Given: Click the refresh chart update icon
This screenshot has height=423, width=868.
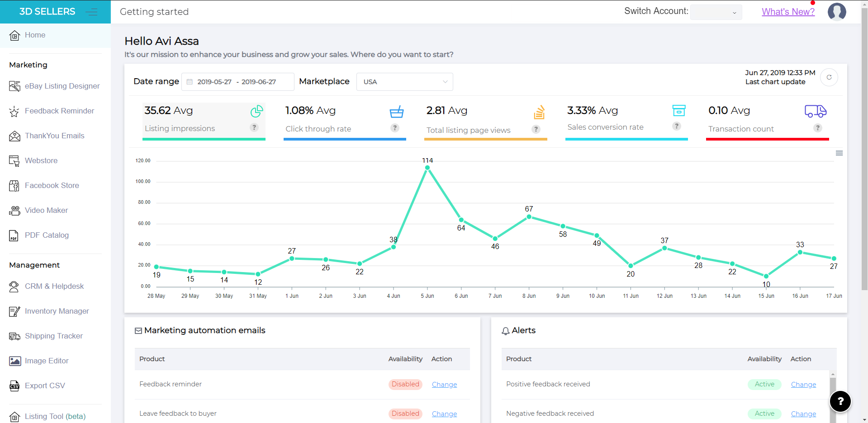Looking at the screenshot, I should click(x=829, y=77).
